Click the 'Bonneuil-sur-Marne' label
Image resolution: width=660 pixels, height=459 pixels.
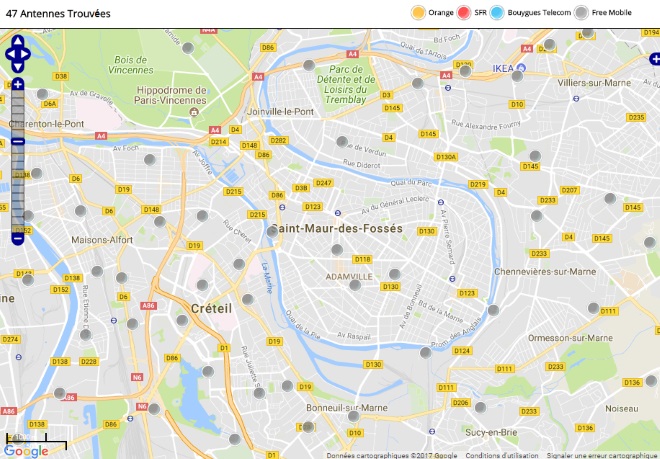347,408
